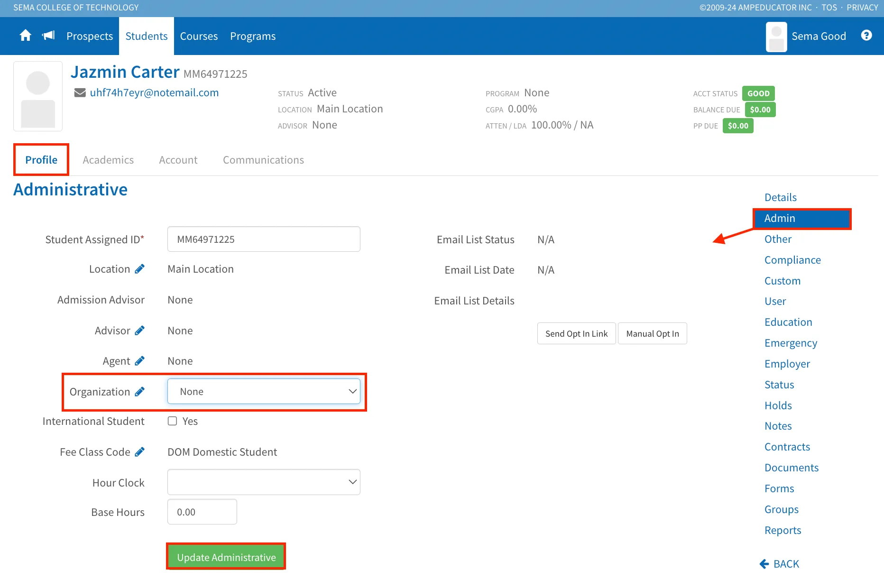Edit Fee Class Code pencil icon
Image resolution: width=884 pixels, height=588 pixels.
pyautogui.click(x=139, y=452)
